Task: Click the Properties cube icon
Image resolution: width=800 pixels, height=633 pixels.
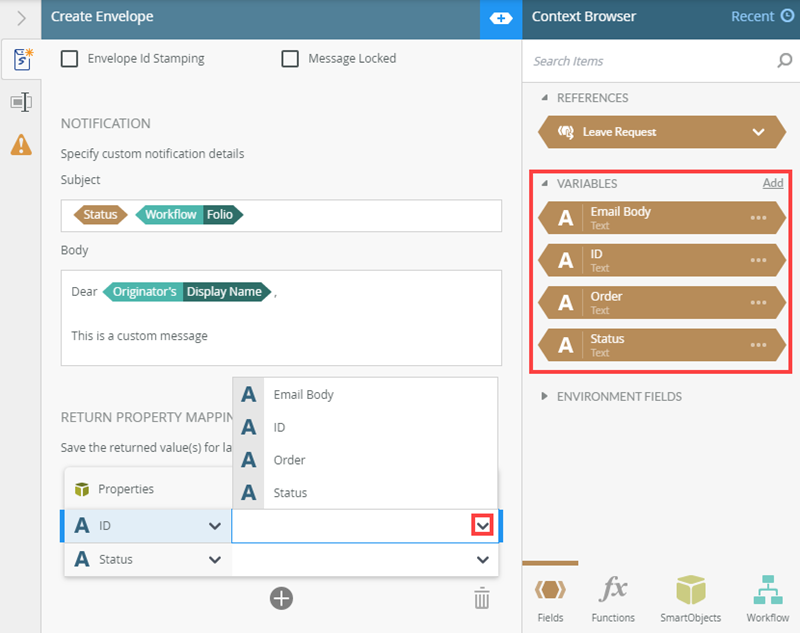Action: 82,489
